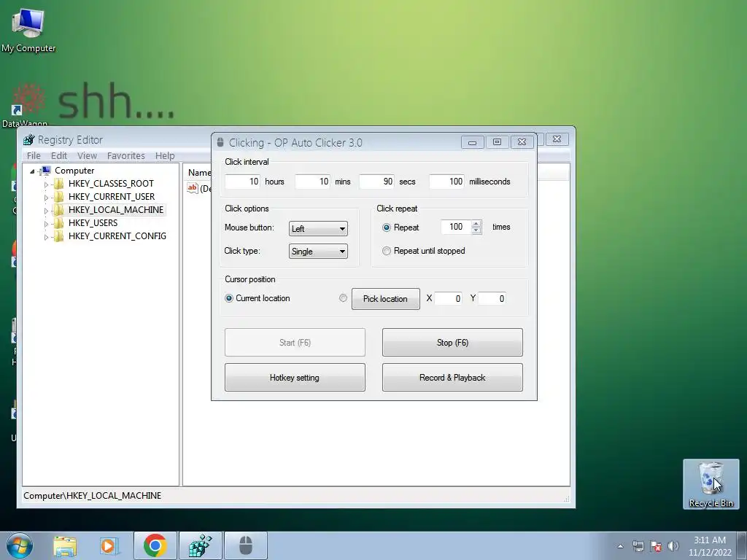Select the Pick location radio button
747x560 pixels.
pyautogui.click(x=343, y=298)
